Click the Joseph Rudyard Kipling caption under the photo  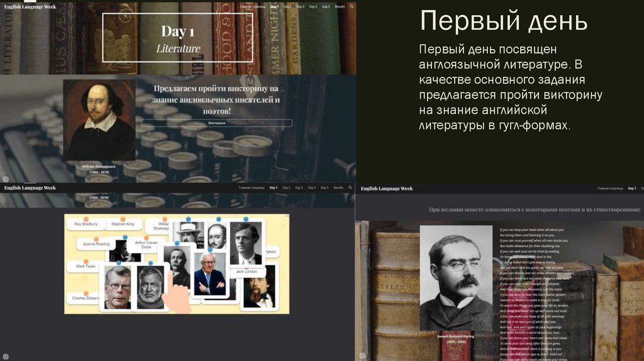click(455, 339)
